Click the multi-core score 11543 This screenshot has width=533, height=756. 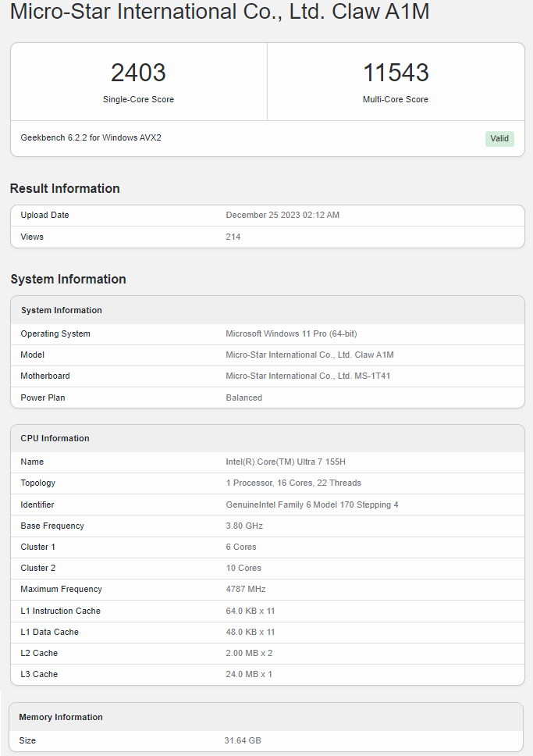396,73
